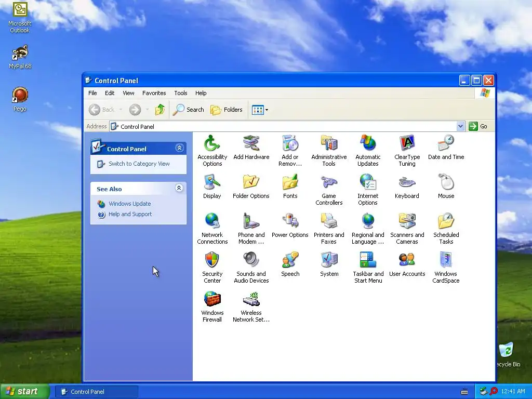
Task: Click the Go button
Action: 478,126
